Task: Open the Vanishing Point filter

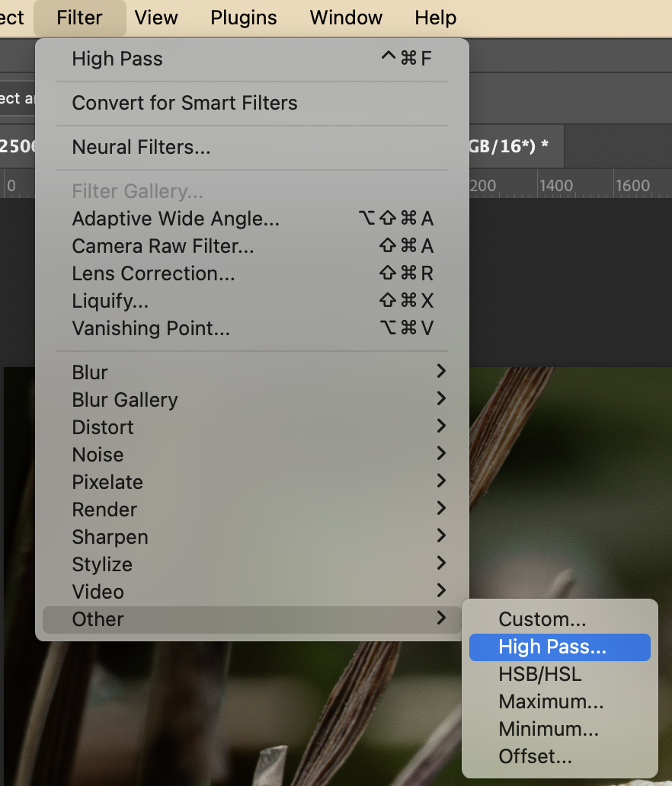Action: click(x=150, y=328)
